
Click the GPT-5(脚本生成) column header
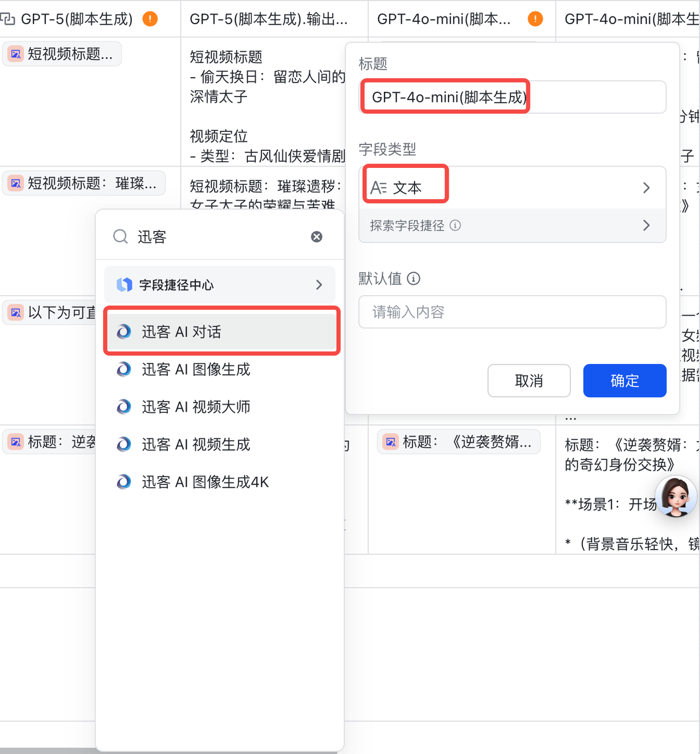[x=90, y=19]
